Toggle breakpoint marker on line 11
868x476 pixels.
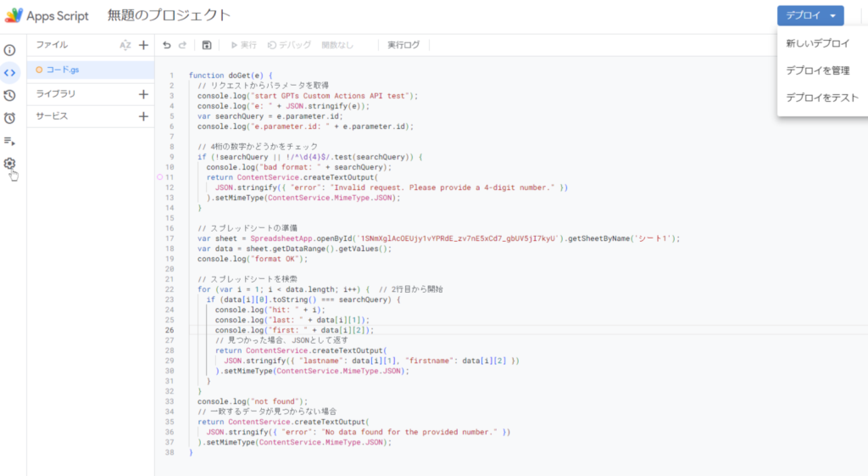159,177
